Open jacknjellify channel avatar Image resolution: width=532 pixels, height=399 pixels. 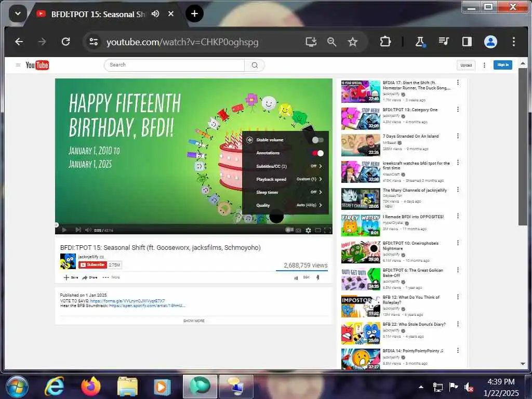[68, 261]
